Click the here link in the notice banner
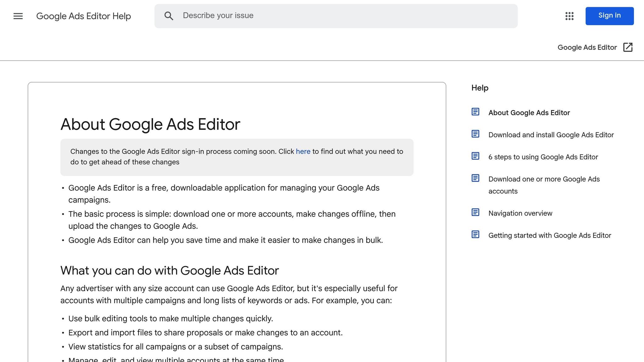This screenshot has width=644, height=362. pos(303,151)
